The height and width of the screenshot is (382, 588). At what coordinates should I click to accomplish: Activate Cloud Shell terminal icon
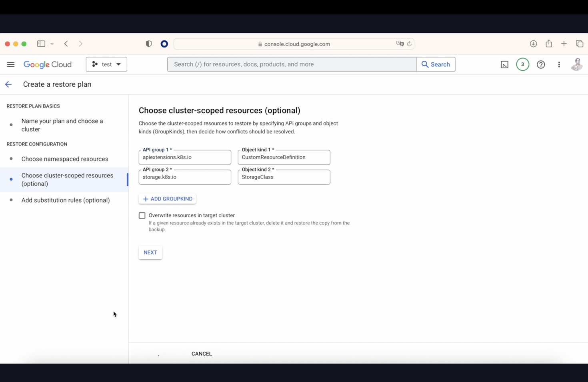pyautogui.click(x=504, y=64)
